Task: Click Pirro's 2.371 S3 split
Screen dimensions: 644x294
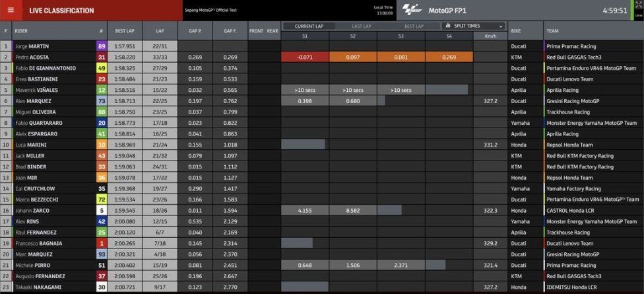Action: pos(401,265)
